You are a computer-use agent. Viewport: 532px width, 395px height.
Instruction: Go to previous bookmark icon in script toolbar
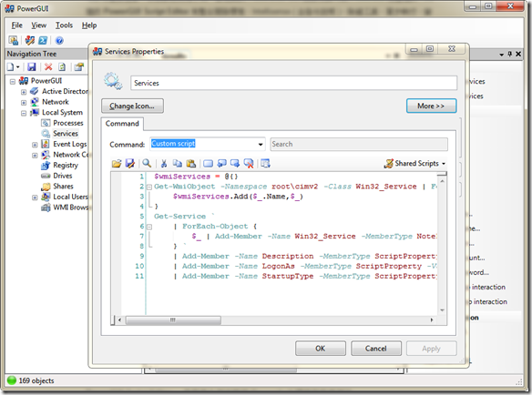[221, 164]
